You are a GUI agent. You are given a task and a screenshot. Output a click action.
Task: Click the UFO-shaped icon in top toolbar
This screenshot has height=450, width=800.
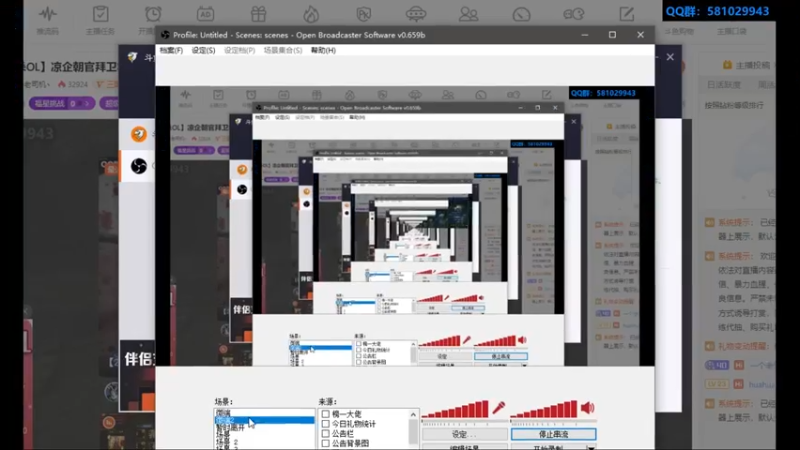coord(416,14)
